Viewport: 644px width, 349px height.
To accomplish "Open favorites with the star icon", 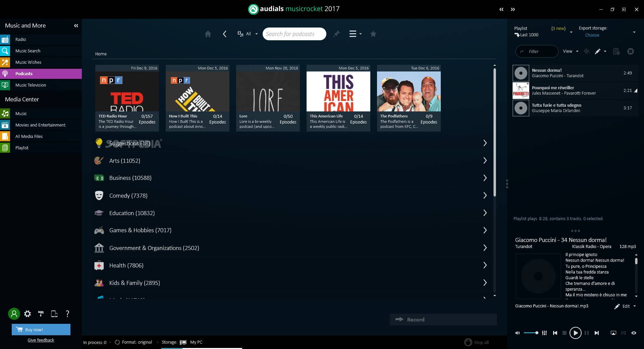I will point(373,34).
